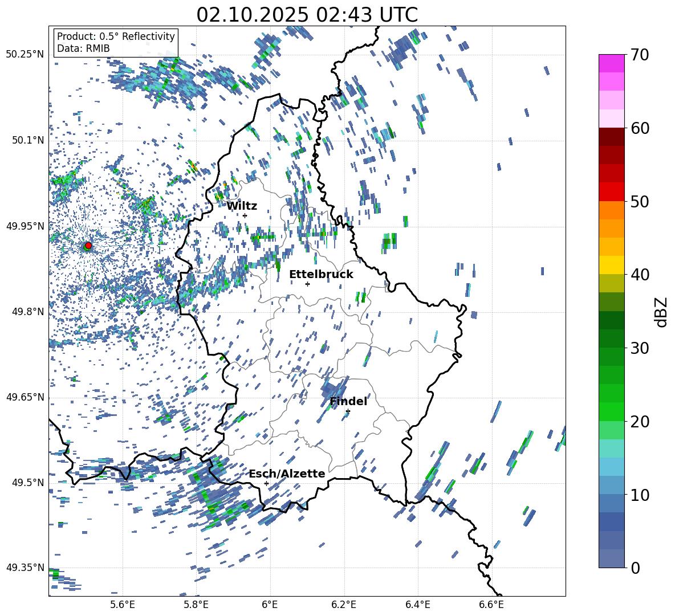Click the 49.35°N latitude label

tap(25, 568)
